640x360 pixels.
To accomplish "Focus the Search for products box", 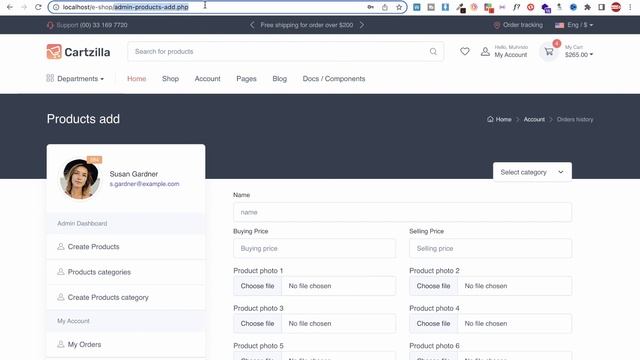I will pos(286,51).
